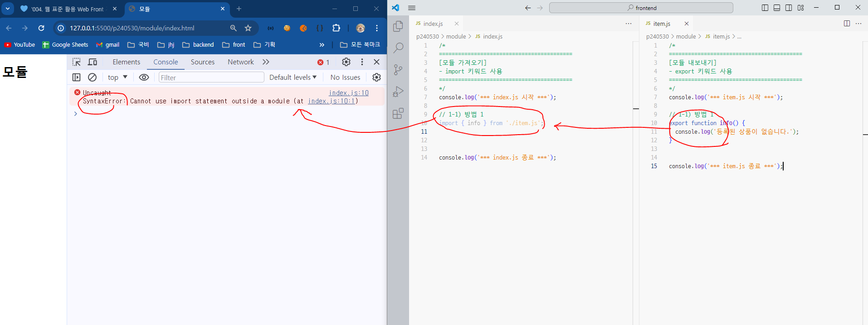
Task: Open Extensions view in VS Code
Action: (x=398, y=113)
